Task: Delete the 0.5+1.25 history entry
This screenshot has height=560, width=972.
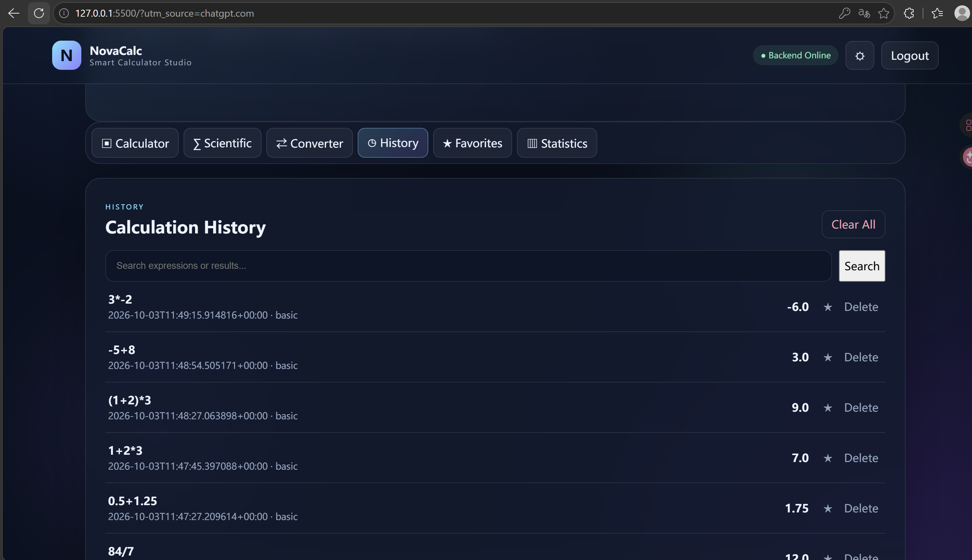Action: pos(861,509)
